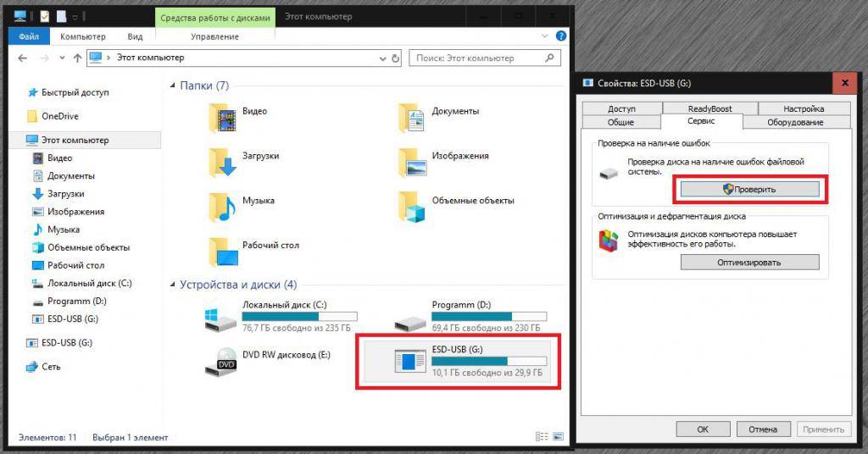Collapse the Устройства и диски (4) group

(x=174, y=285)
